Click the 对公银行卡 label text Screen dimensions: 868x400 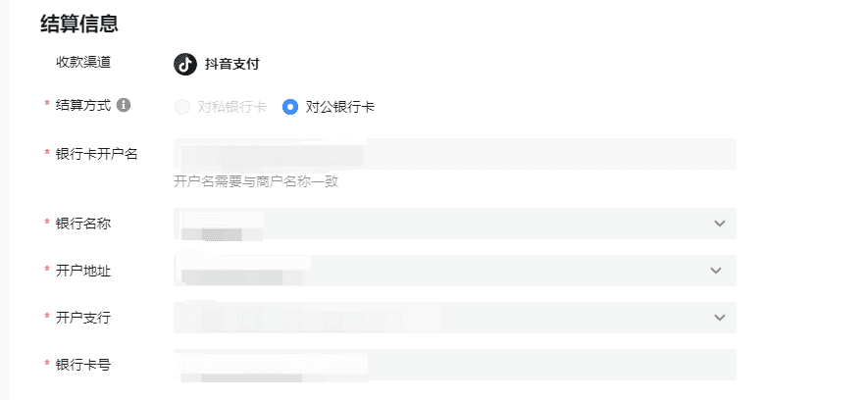point(340,107)
